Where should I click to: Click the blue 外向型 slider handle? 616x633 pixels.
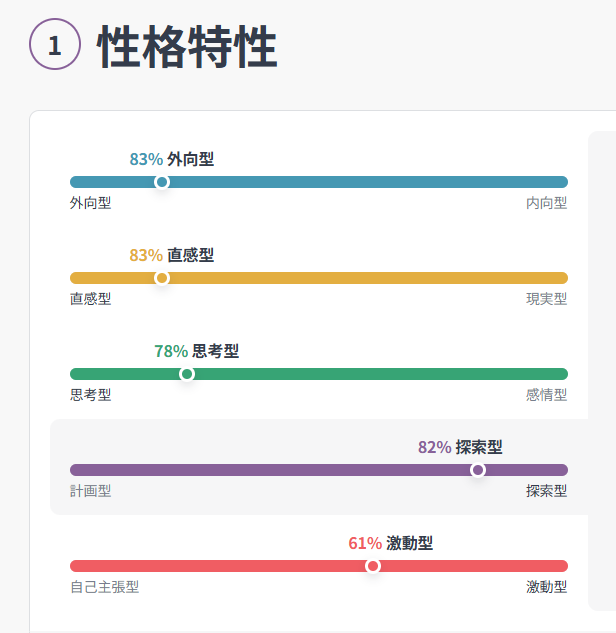(x=162, y=182)
